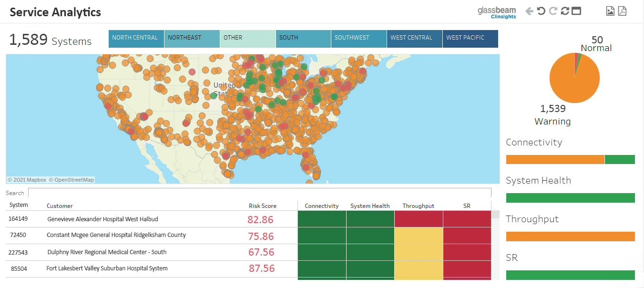
Task: Click the green SR bar
Action: [x=571, y=275]
